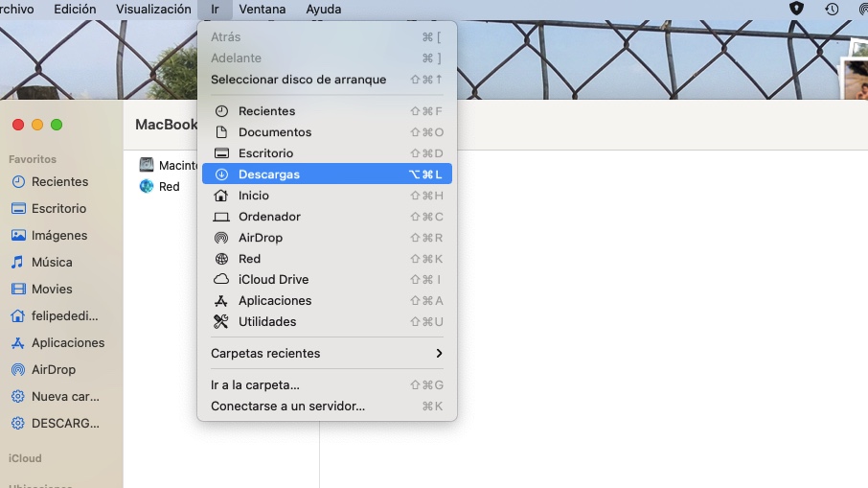This screenshot has height=488, width=868.
Task: Click the Escritorio icon in Ir menu
Action: [221, 152]
